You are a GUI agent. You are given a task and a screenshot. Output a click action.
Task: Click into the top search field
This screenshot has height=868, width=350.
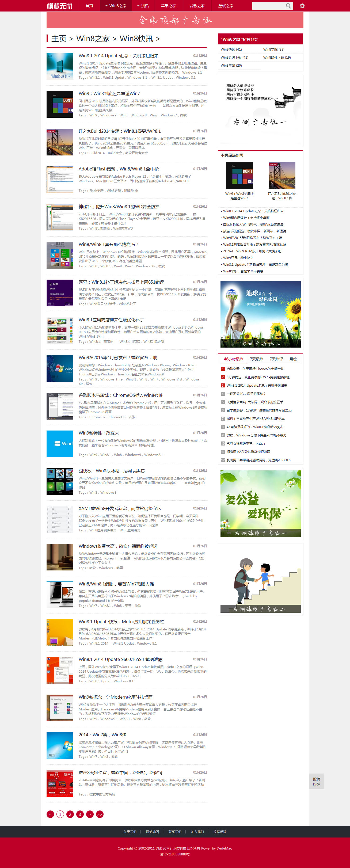point(268,6)
